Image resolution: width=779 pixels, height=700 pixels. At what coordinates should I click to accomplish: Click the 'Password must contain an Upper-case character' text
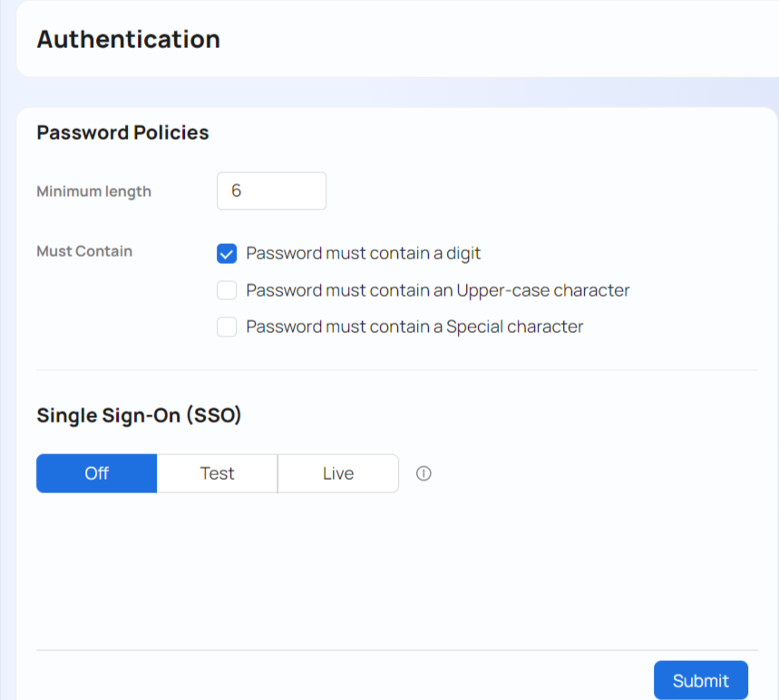(x=437, y=290)
